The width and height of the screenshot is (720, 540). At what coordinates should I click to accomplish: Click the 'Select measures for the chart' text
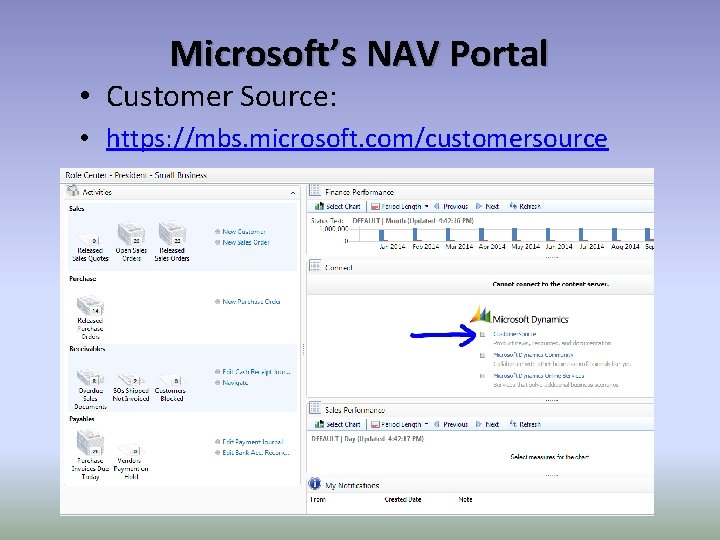click(x=550, y=456)
